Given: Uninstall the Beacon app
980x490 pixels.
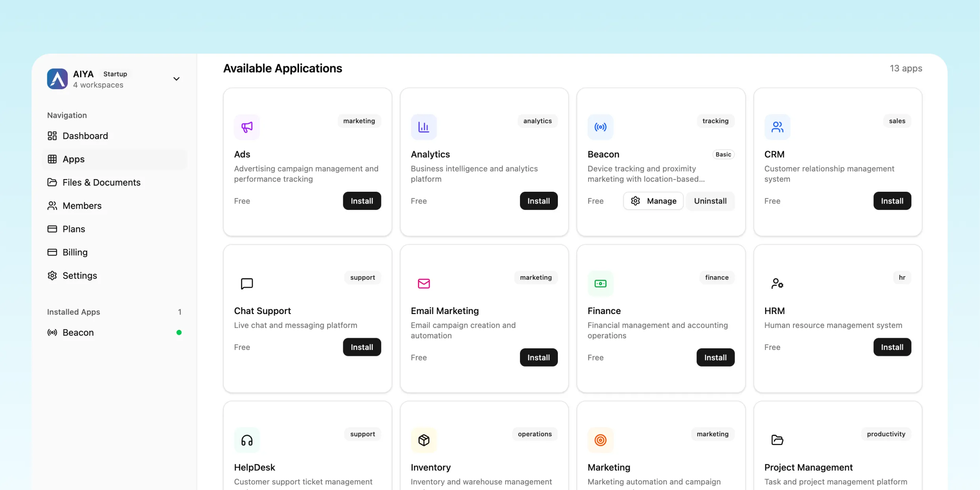Looking at the screenshot, I should 710,201.
